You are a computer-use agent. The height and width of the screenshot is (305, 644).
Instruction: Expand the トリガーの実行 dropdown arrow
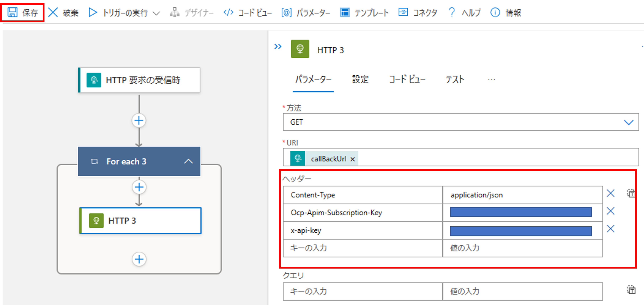click(156, 13)
